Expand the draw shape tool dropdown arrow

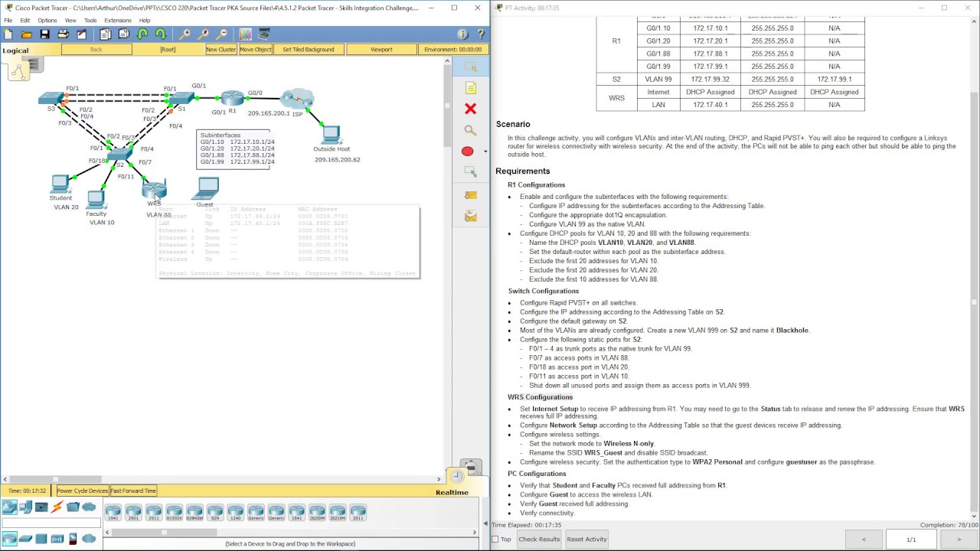[485, 152]
